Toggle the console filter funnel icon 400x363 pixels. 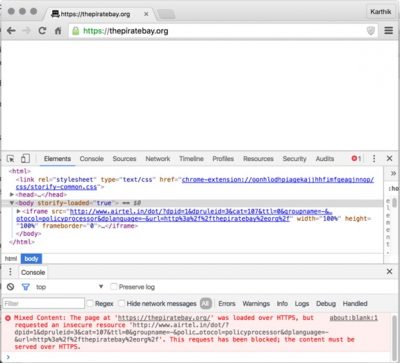[26, 287]
